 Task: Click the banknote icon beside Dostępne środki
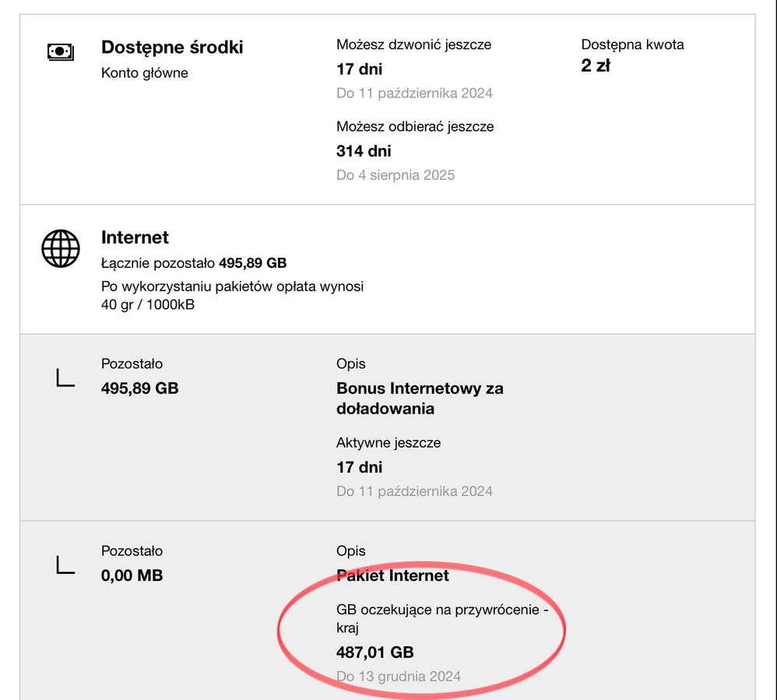point(60,52)
